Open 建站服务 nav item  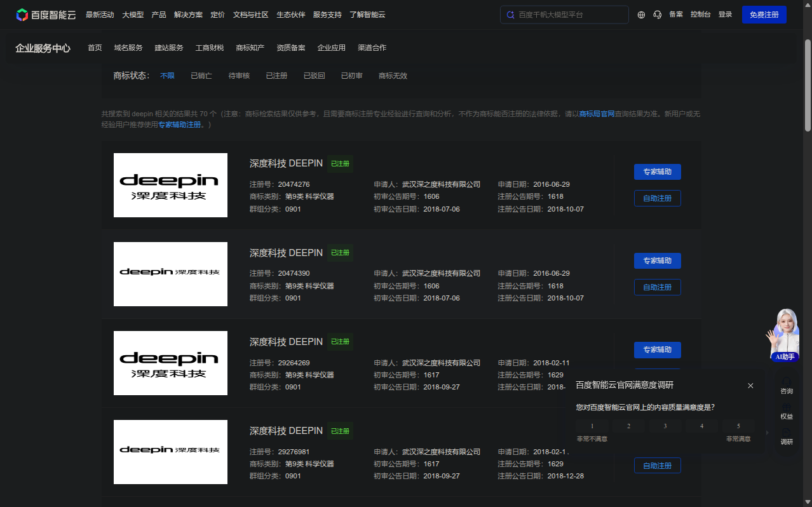pos(169,48)
